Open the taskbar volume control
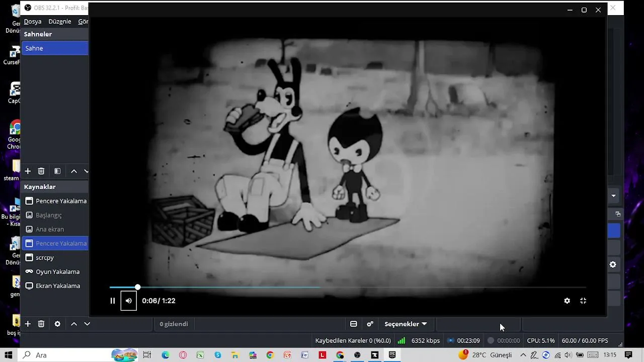The width and height of the screenshot is (644, 362). coord(568,355)
